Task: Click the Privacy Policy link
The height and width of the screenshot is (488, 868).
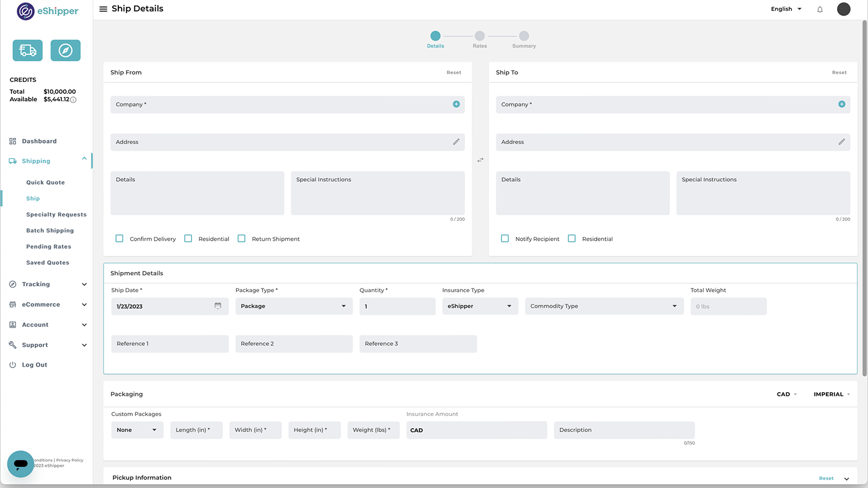Action: (70, 460)
